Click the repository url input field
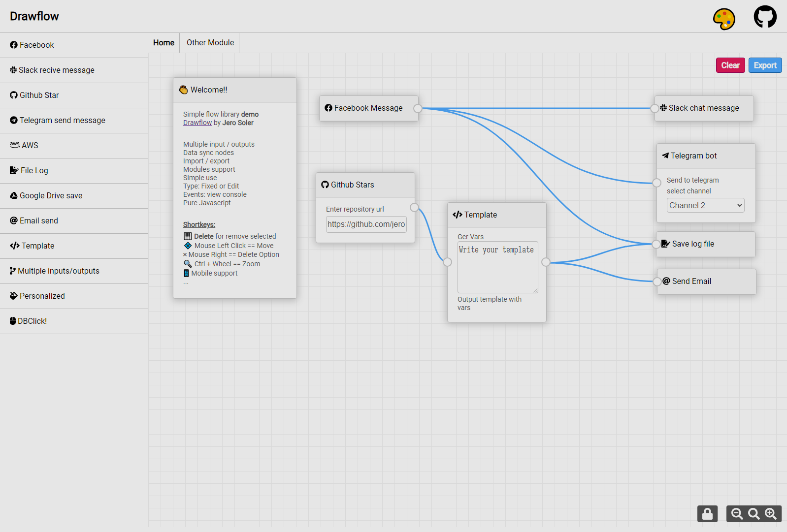Image resolution: width=787 pixels, height=532 pixels. click(x=366, y=224)
